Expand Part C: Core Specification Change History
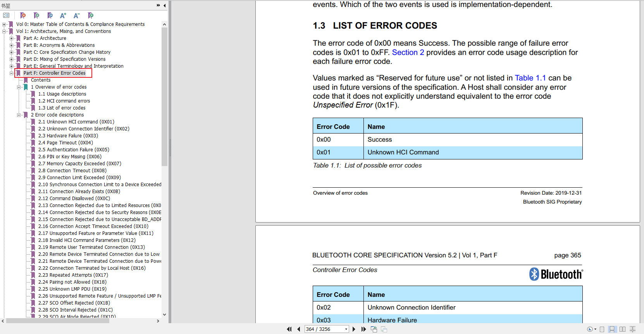 [x=12, y=52]
